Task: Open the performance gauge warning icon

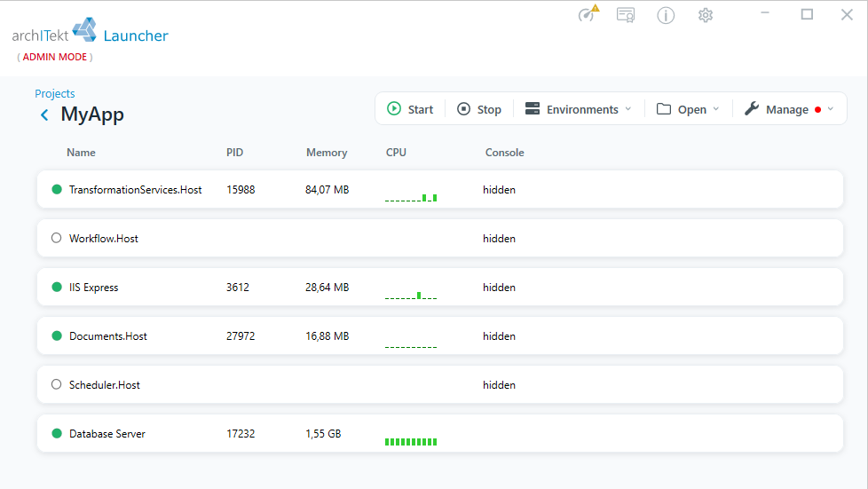Action: coord(588,14)
